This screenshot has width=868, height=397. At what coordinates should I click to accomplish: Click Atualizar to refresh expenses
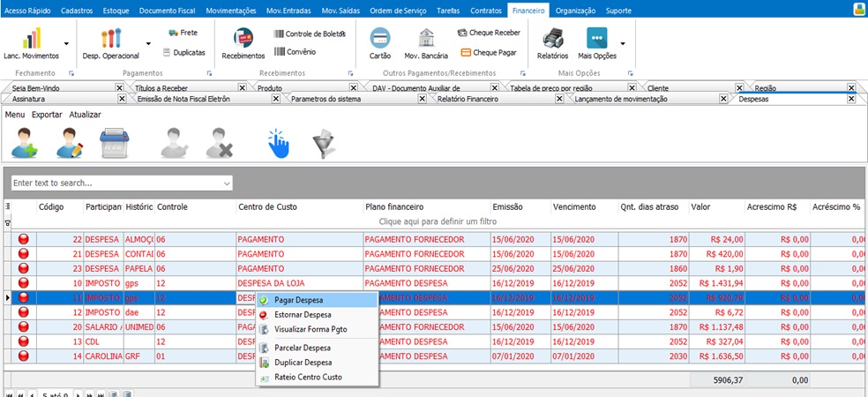pos(85,115)
